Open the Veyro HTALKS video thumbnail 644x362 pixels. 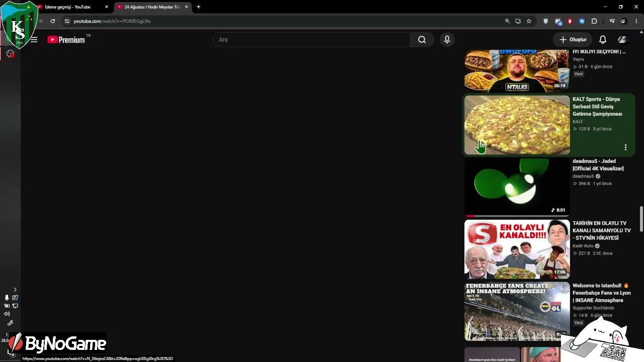[517, 70]
